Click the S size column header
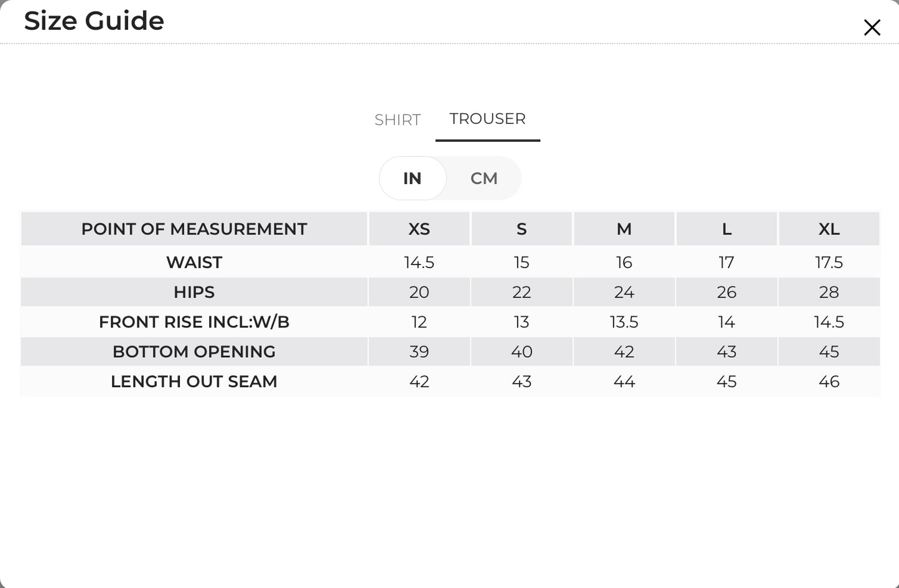 (x=521, y=229)
